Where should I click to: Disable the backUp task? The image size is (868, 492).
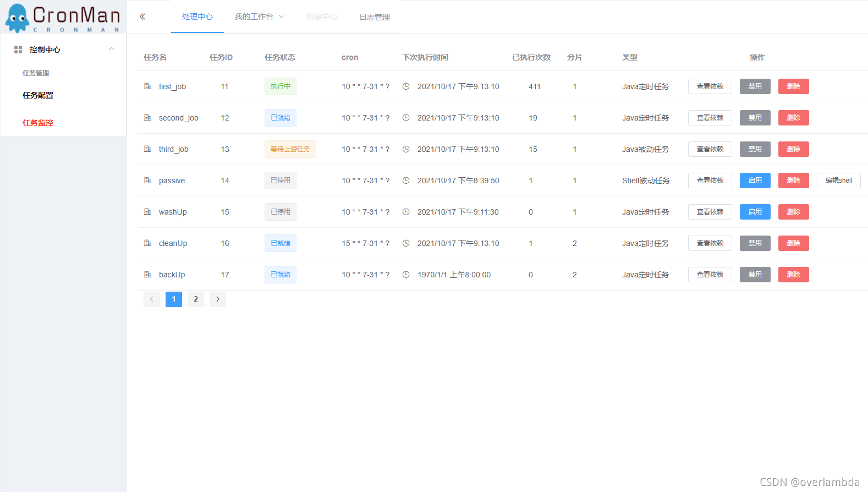(x=755, y=275)
